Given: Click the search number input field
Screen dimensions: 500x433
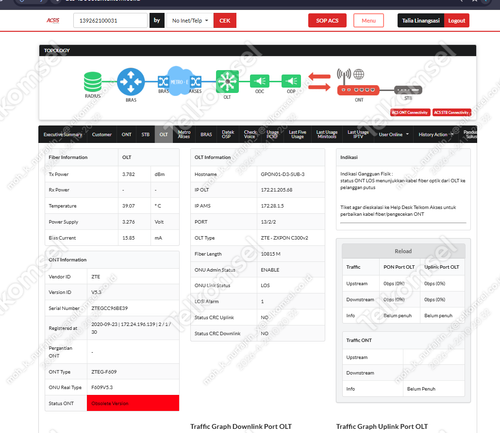Looking at the screenshot, I should (110, 20).
